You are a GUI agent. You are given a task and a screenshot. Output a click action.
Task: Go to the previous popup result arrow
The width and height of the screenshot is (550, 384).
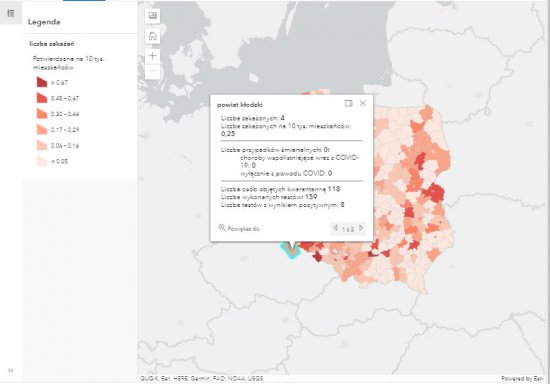click(335, 228)
